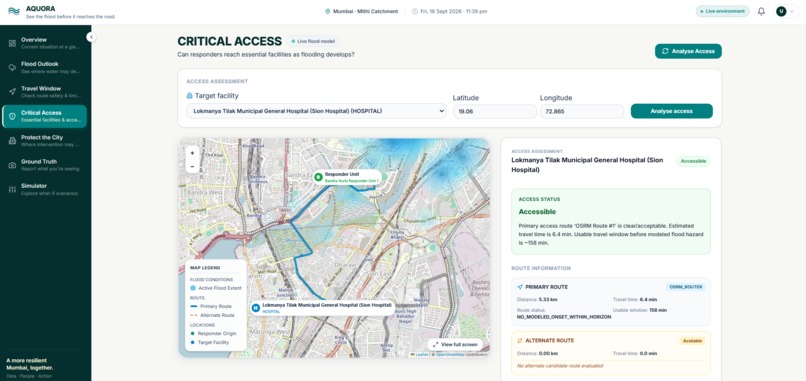Click the Responder Origin legend dot
The image size is (806, 381).
tap(192, 333)
